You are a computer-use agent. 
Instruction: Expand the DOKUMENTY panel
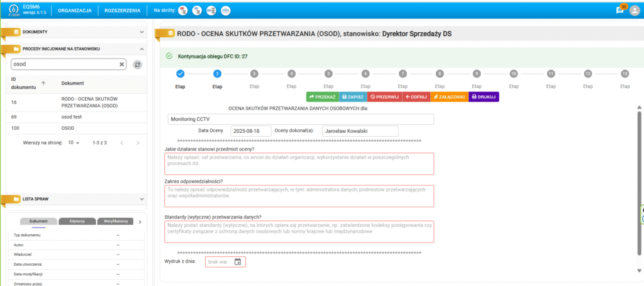pyautogui.click(x=142, y=31)
